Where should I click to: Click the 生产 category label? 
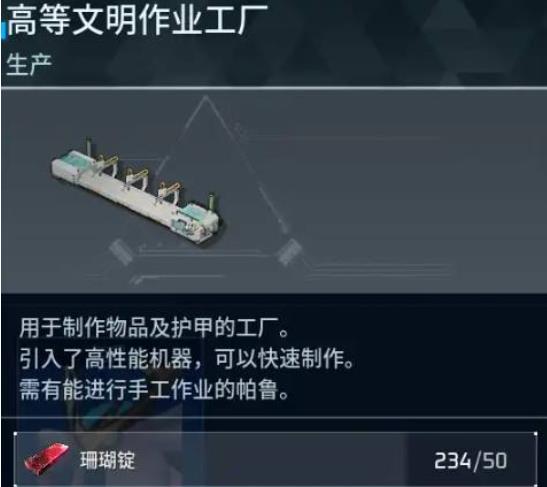pyautogui.click(x=29, y=65)
